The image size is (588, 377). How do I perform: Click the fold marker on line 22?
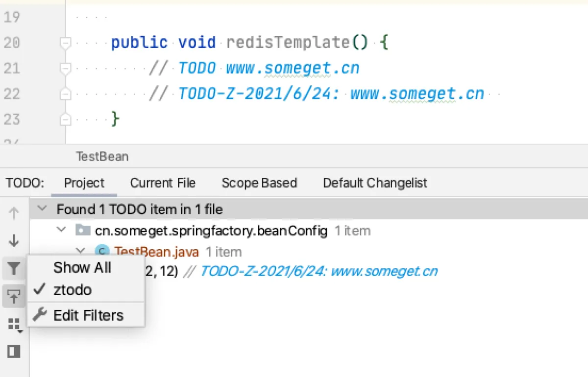tap(65, 94)
